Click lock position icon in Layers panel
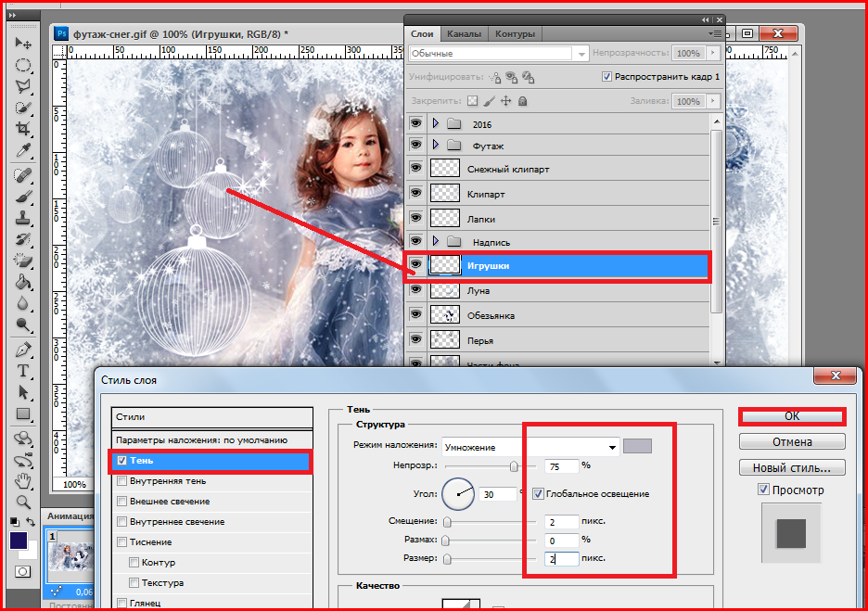The image size is (868, 611). click(x=505, y=101)
